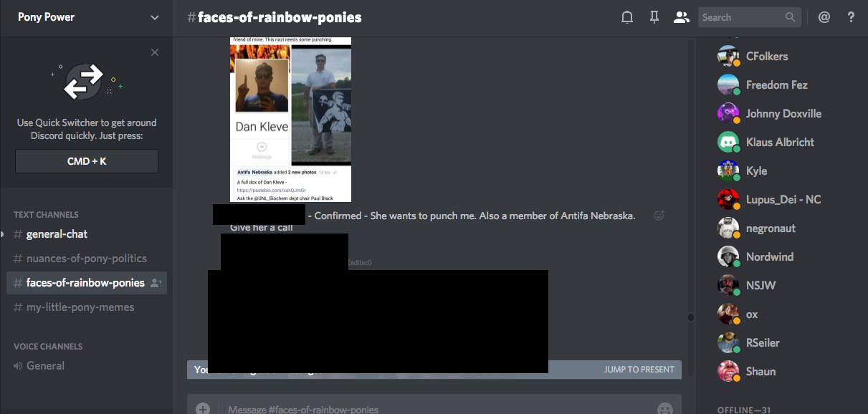Show pinned messages
This screenshot has height=414, width=868.
(x=654, y=17)
